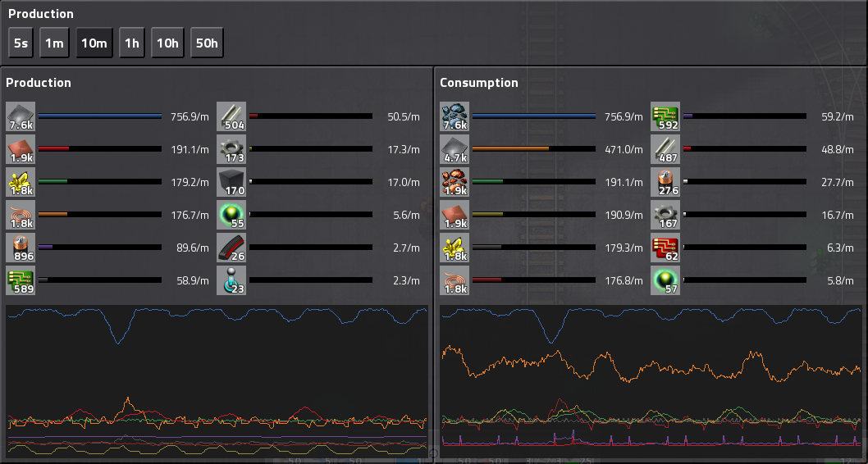The height and width of the screenshot is (464, 868).
Task: Click the iron plate icon in Production
Action: pos(21,116)
